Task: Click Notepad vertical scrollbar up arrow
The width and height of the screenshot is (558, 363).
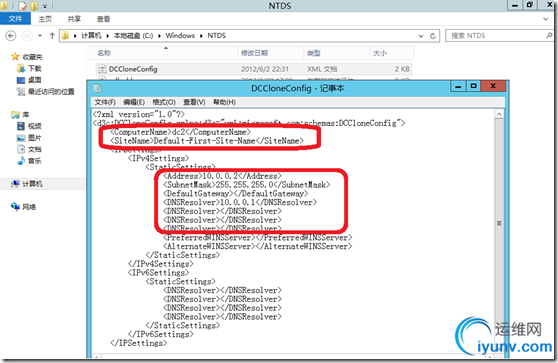Action: [499, 114]
